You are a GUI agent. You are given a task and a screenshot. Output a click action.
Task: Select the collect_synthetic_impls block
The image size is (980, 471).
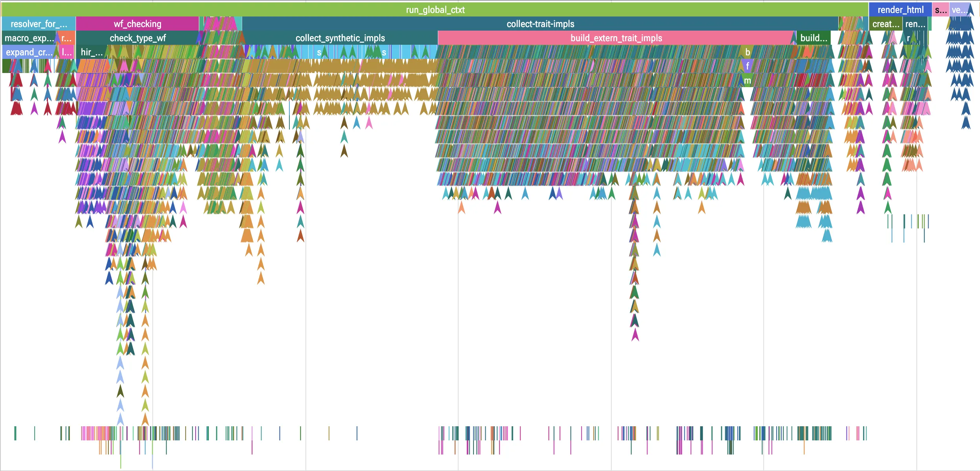[x=340, y=38]
